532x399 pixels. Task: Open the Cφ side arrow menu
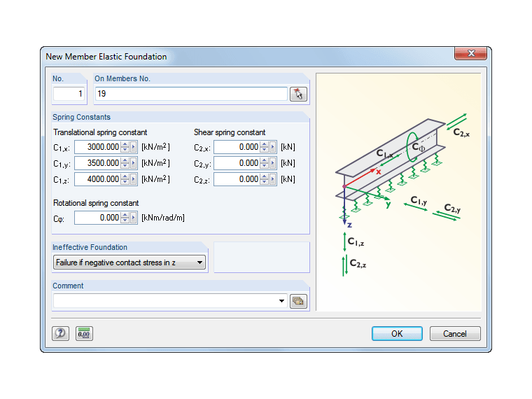(x=133, y=218)
